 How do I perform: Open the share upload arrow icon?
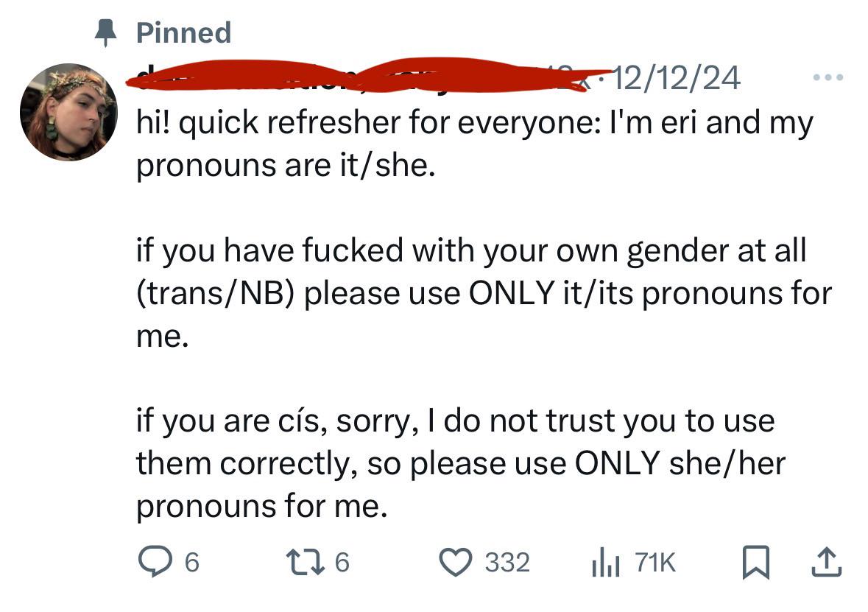tap(827, 562)
